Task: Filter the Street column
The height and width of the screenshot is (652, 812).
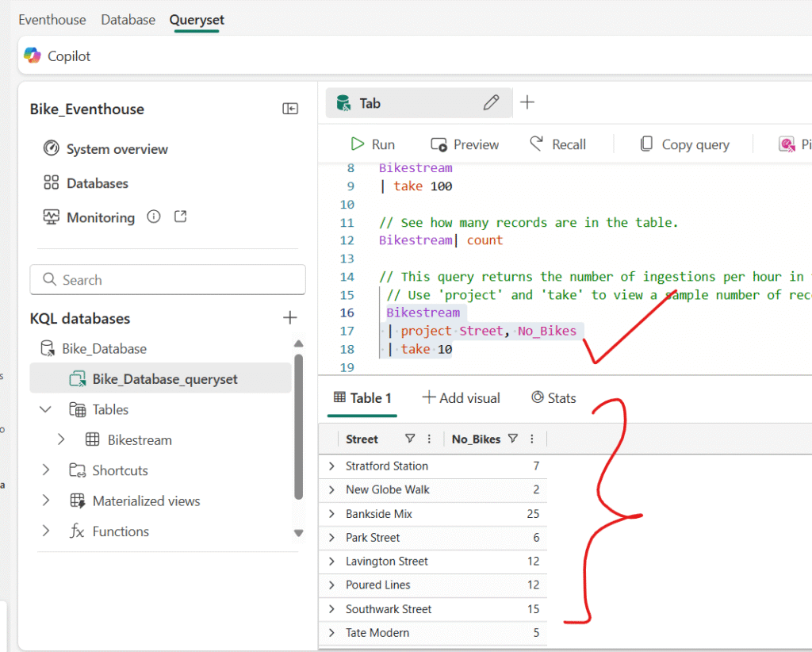Action: tap(410, 439)
